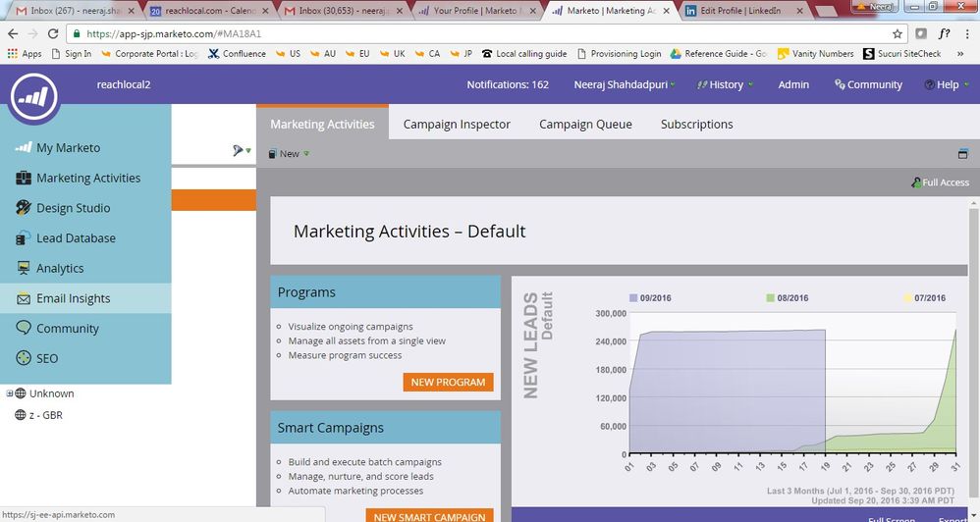Viewport: 980px width, 522px height.
Task: Toggle 08/2016 series in chart legend
Action: (787, 298)
